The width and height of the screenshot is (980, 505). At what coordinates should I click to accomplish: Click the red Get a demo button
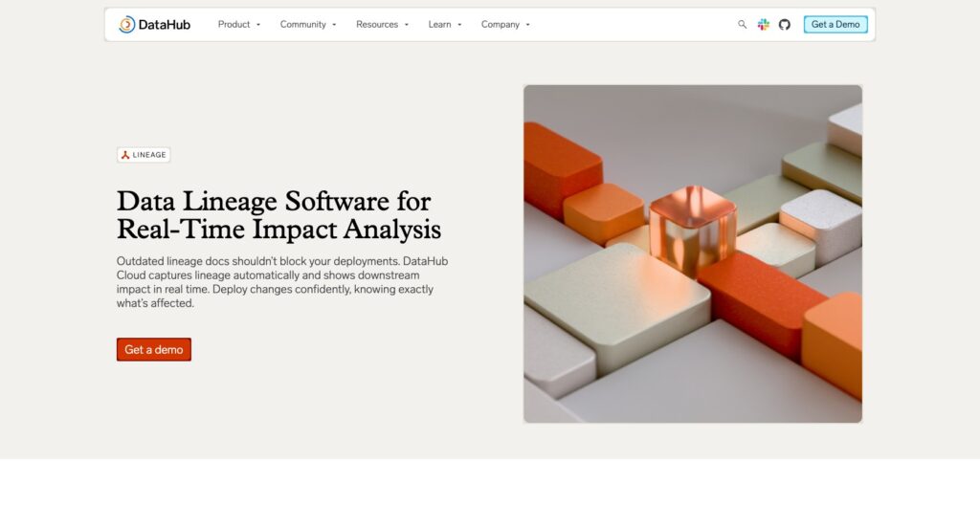pyautogui.click(x=154, y=349)
